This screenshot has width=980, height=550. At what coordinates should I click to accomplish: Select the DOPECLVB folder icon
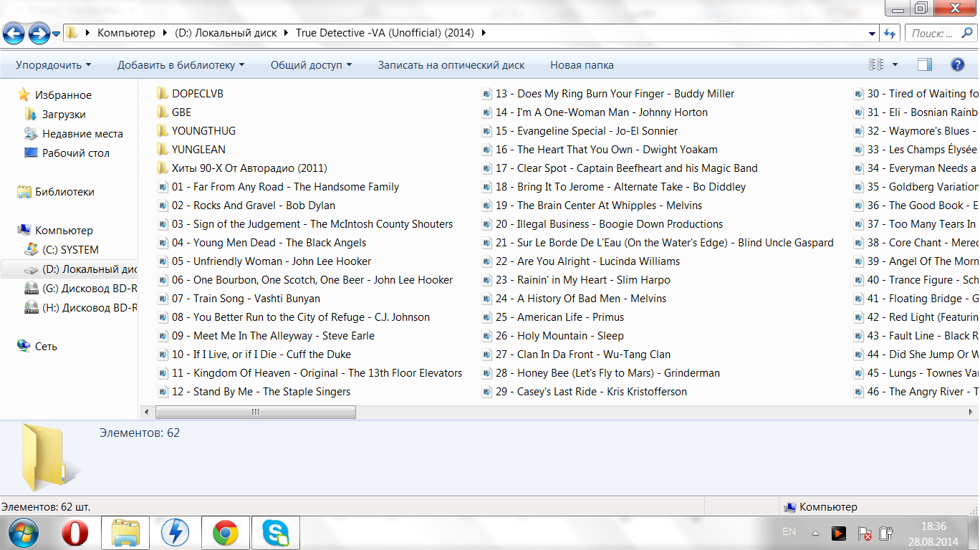163,94
